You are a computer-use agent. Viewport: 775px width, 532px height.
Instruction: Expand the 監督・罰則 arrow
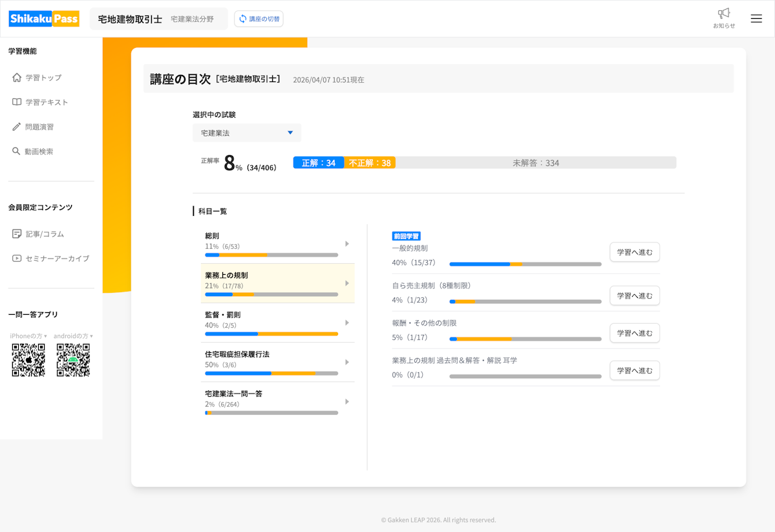click(x=347, y=323)
